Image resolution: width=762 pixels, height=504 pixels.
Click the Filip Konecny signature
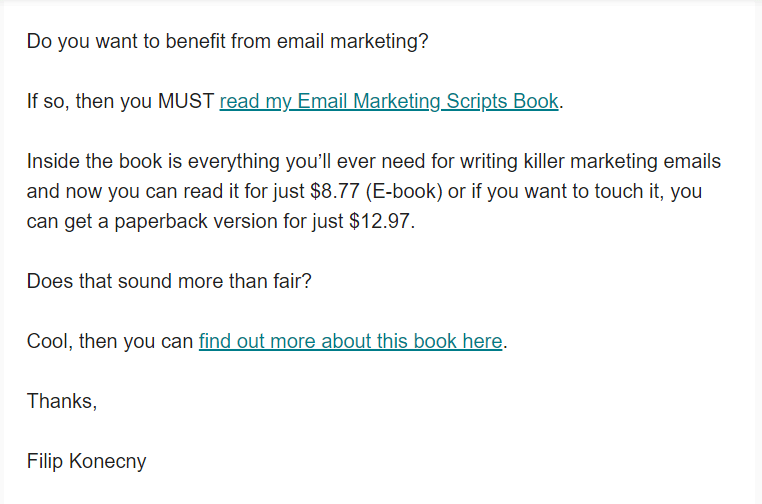[x=88, y=461]
